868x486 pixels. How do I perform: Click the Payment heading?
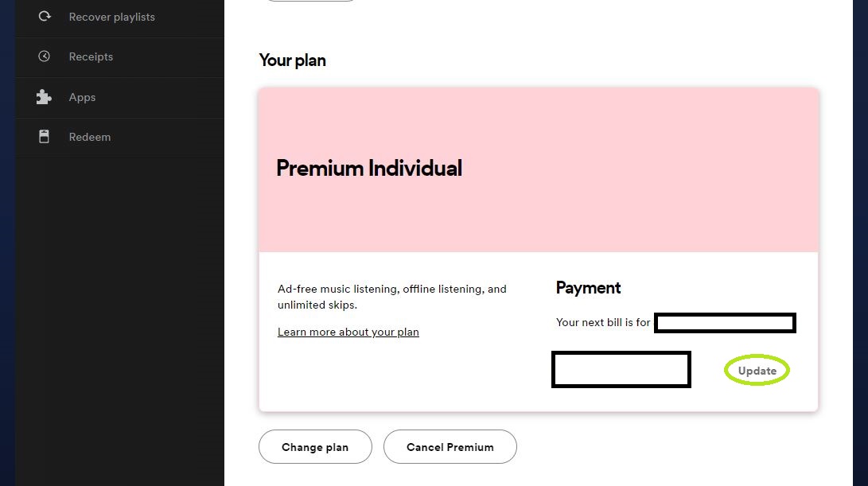[588, 288]
